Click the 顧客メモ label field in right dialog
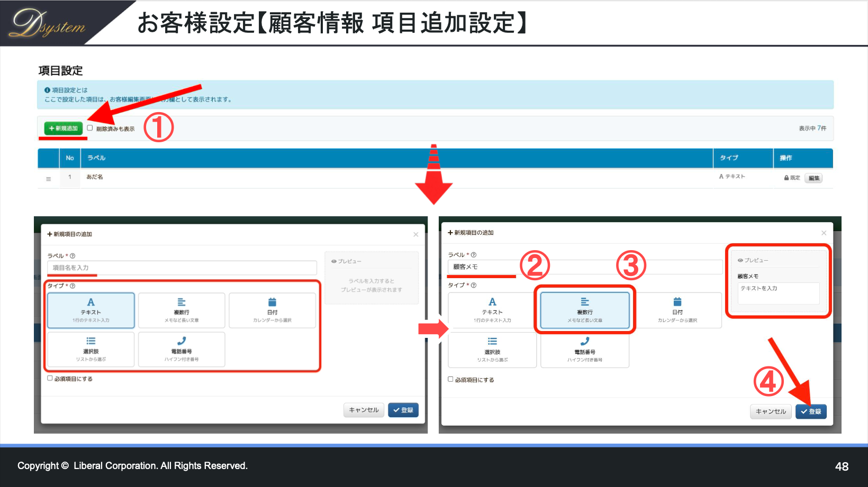 point(585,267)
